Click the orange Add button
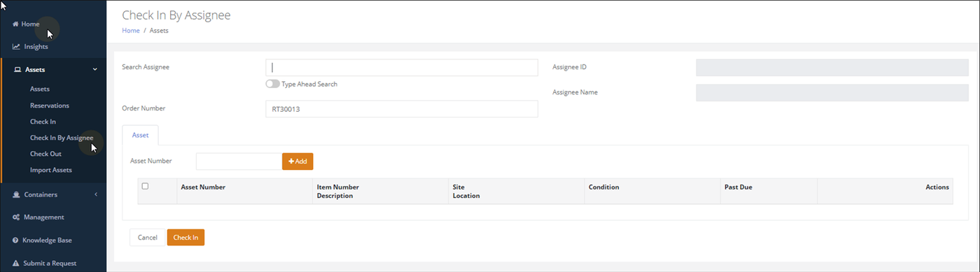Image resolution: width=980 pixels, height=272 pixels. click(297, 162)
